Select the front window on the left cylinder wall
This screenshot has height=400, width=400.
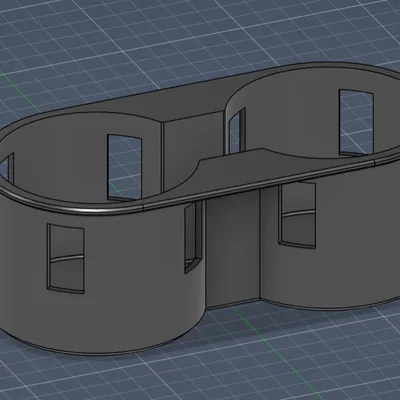[65, 258]
